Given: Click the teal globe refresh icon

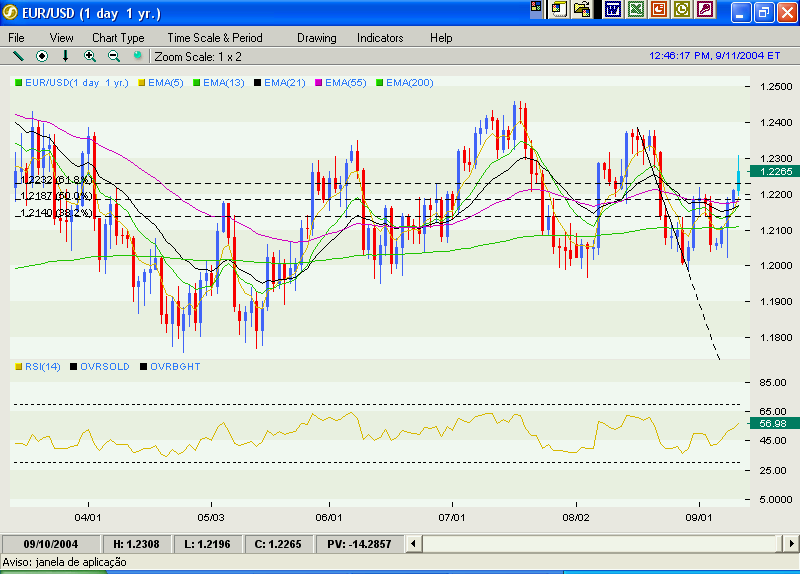Looking at the screenshot, I should 138,56.
